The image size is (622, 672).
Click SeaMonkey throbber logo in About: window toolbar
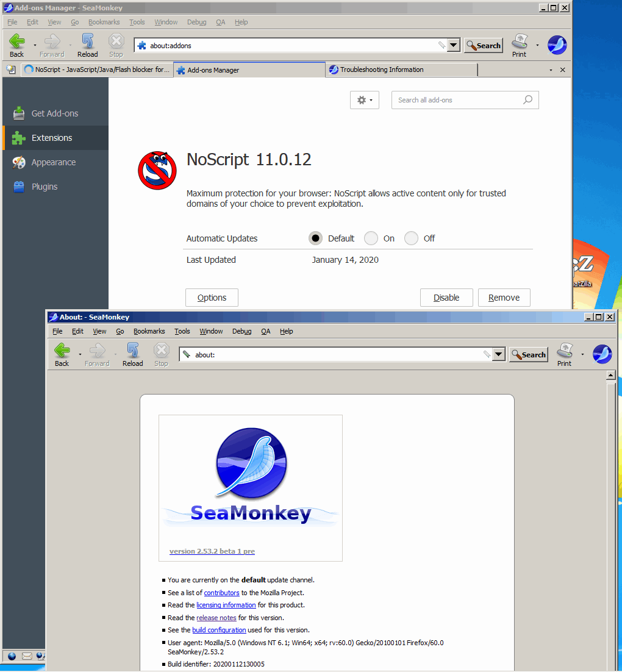click(x=602, y=354)
